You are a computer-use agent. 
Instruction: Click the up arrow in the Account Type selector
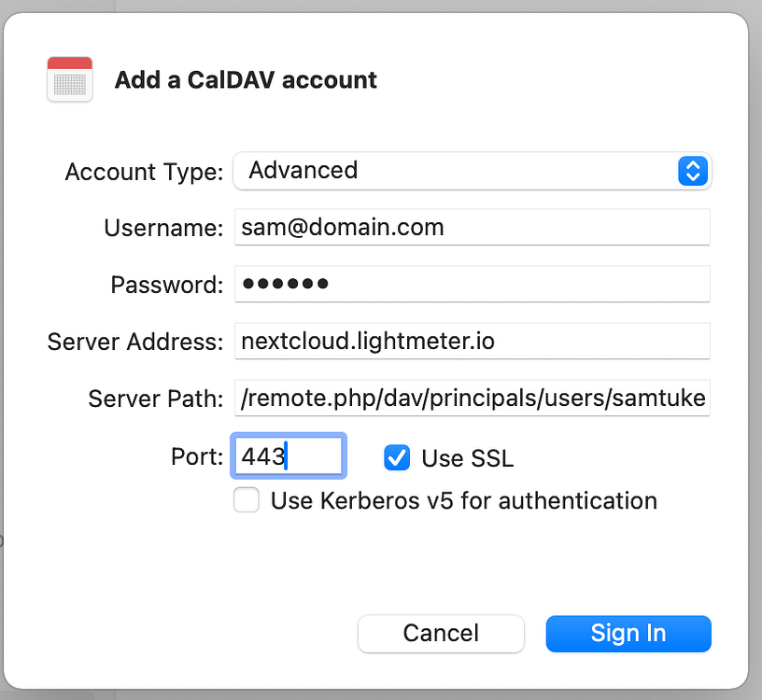[692, 165]
